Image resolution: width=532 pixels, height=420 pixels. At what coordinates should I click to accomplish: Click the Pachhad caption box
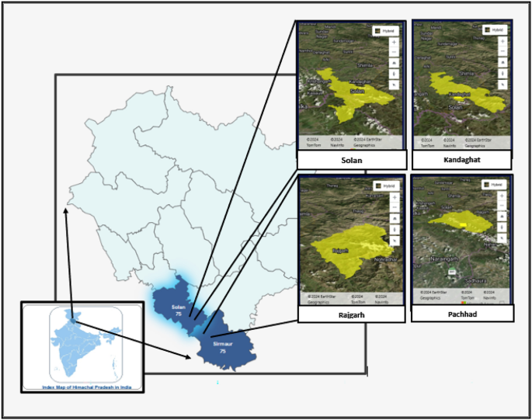click(x=462, y=314)
